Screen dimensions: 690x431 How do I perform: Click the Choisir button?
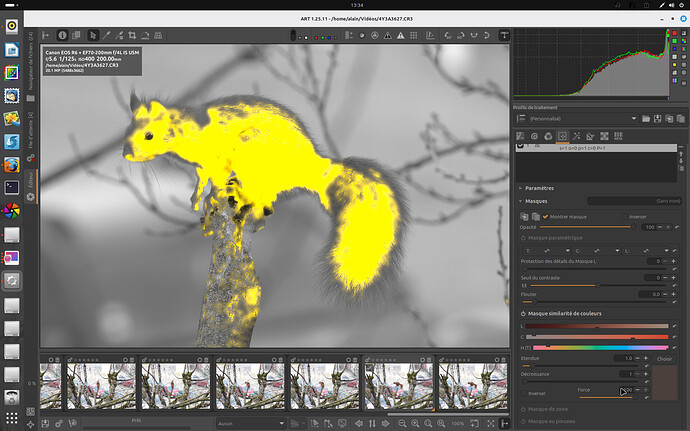click(664, 358)
